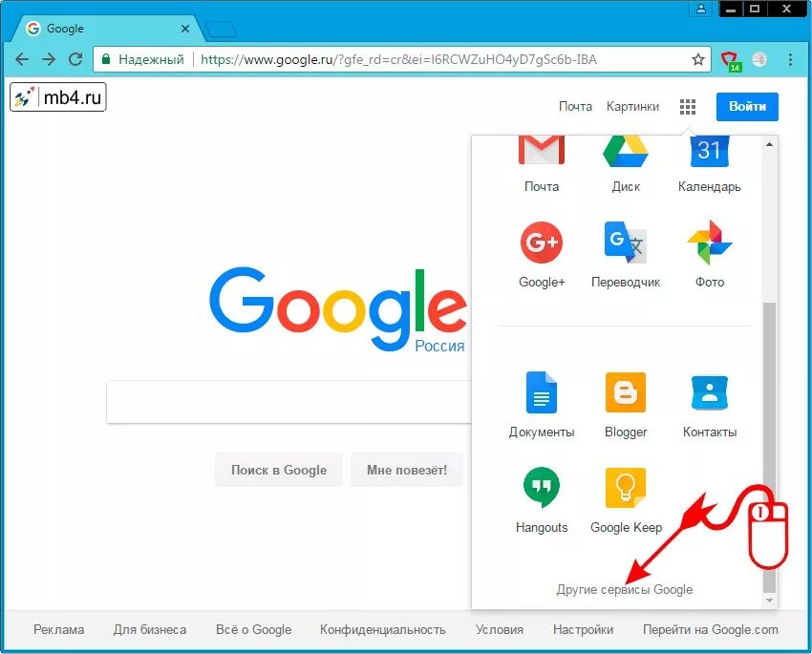The height and width of the screenshot is (654, 812).
Task: Select the Google browser tab
Action: [108, 29]
